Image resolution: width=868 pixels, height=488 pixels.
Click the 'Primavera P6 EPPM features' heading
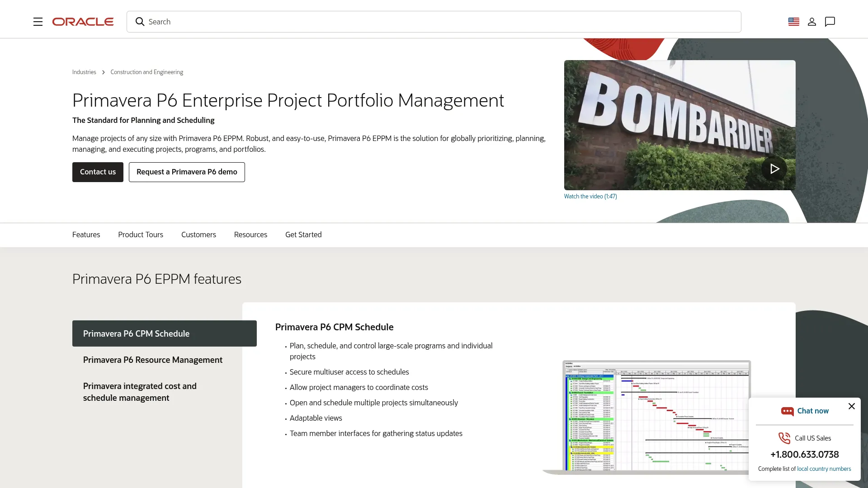157,279
